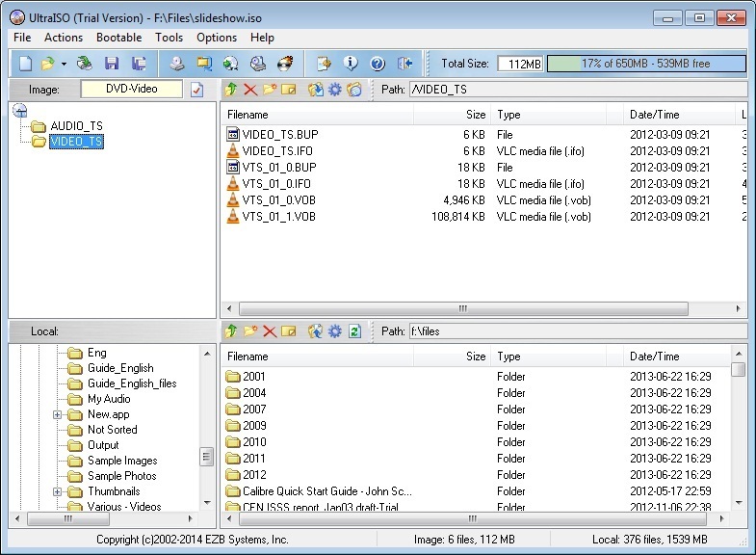Open the Help menu

pos(262,38)
